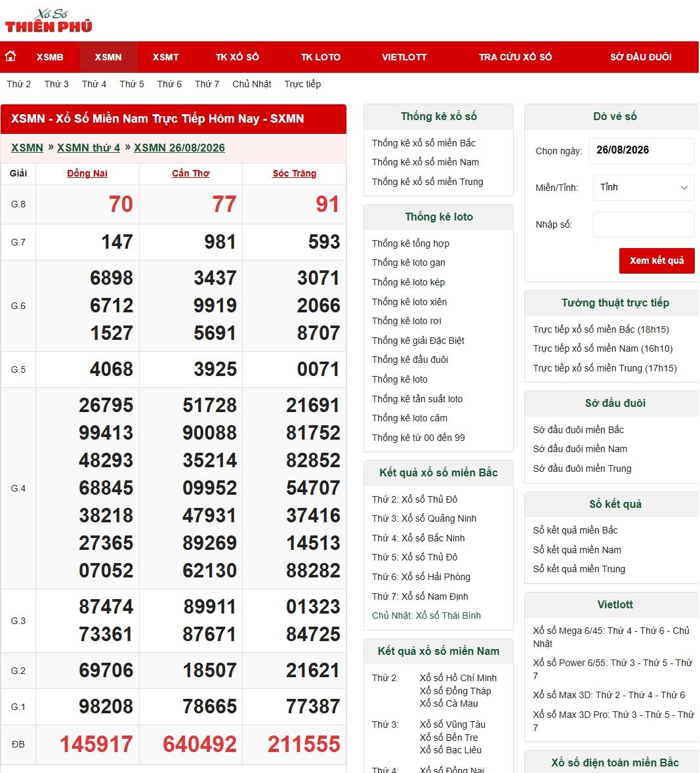The height and width of the screenshot is (773, 700).
Task: Open Chủ Nhật: Xổ số Thái Bình link
Action: tap(426, 616)
